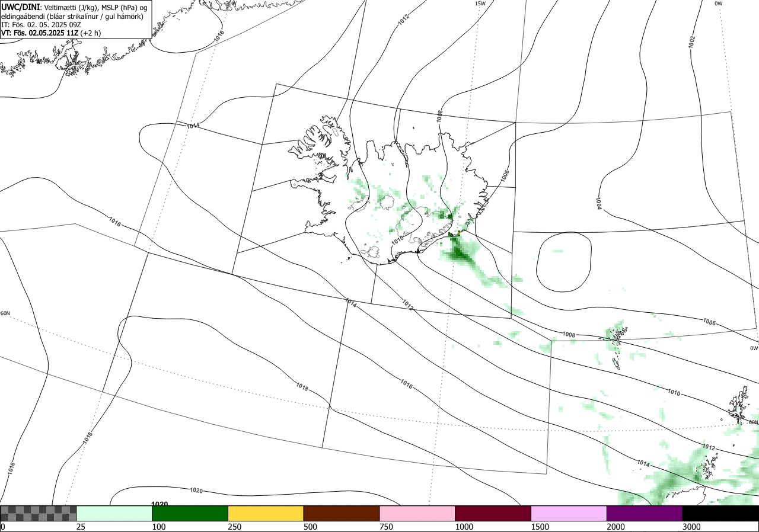Click the '500' legend scale value
759x532 pixels.
point(311,527)
